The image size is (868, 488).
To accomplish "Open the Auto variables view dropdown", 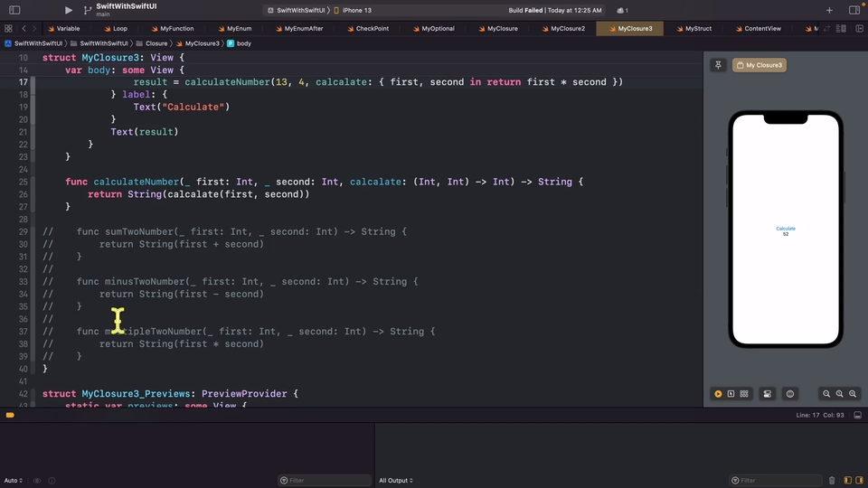I will (14, 480).
